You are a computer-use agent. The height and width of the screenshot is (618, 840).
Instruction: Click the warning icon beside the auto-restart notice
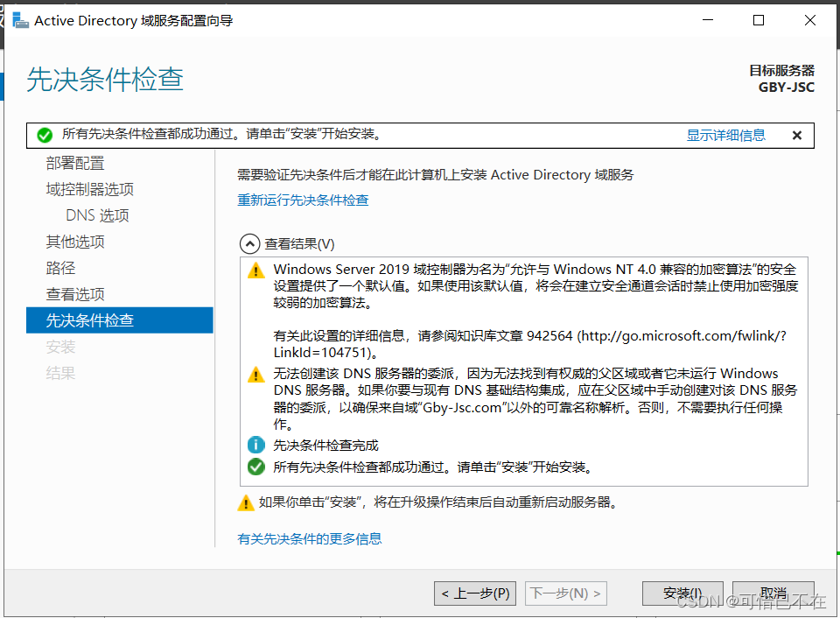[x=246, y=502]
